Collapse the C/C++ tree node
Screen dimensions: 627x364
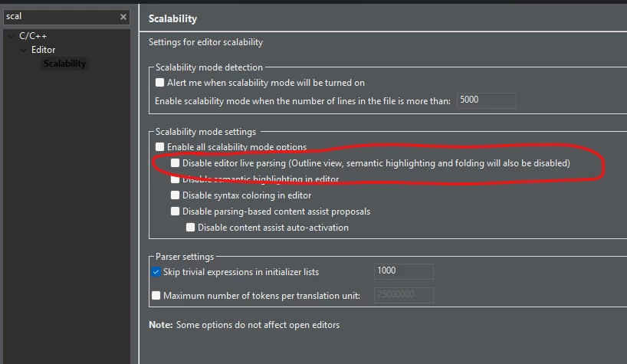point(11,36)
